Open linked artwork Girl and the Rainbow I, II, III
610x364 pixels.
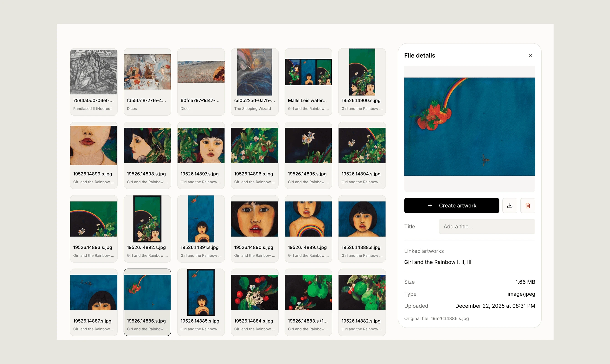tap(438, 262)
